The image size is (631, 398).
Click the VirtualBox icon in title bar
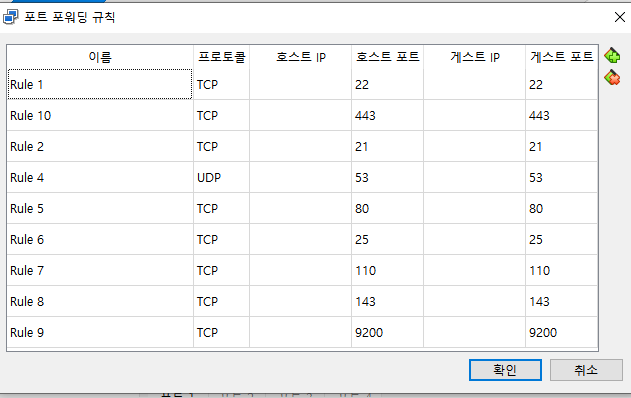(x=10, y=17)
